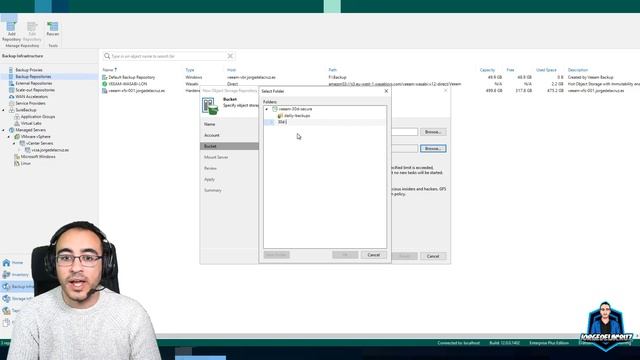Collapse the VMware vSphere tree node

click(9, 137)
